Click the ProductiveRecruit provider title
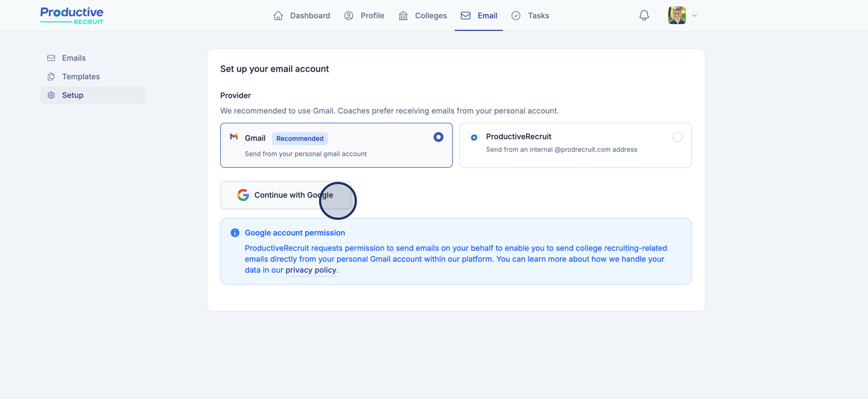 click(519, 136)
